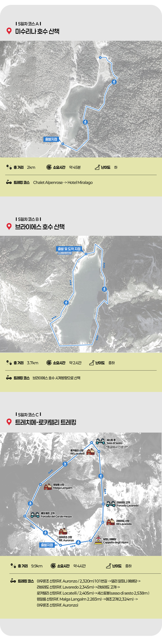Click the 출발지점 label on the Misurina map
The height and width of the screenshot is (644, 162).
pyautogui.click(x=51, y=139)
